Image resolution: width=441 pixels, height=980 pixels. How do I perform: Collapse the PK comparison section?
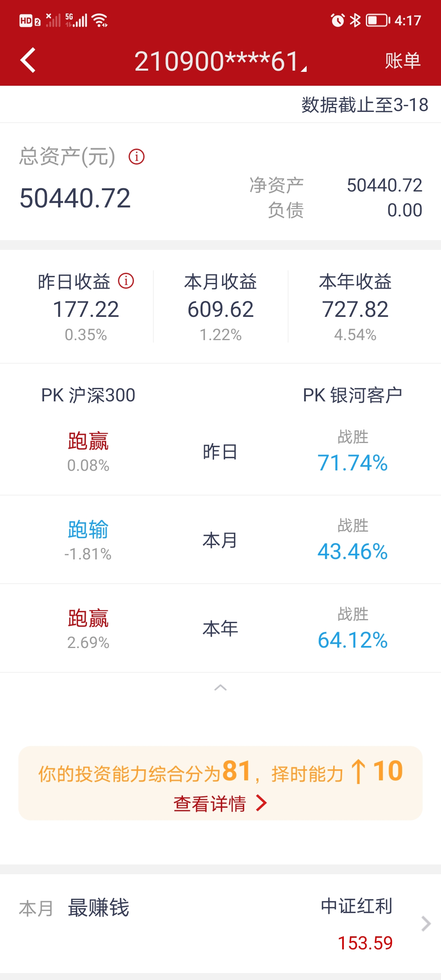(x=220, y=688)
